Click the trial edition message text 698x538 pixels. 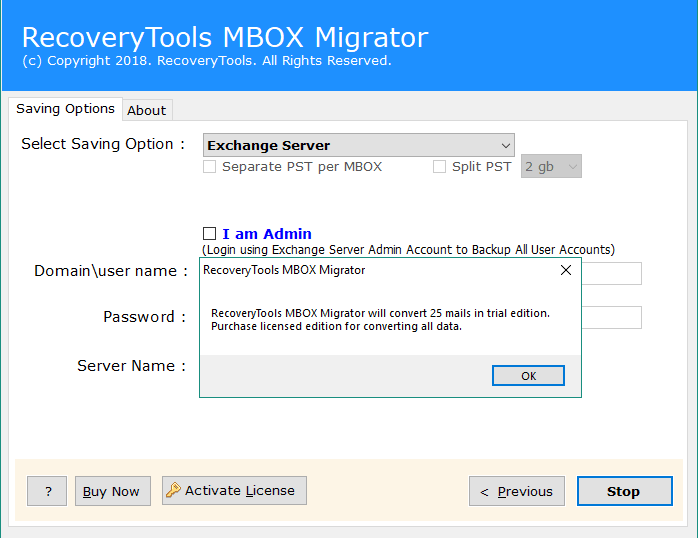coord(380,320)
